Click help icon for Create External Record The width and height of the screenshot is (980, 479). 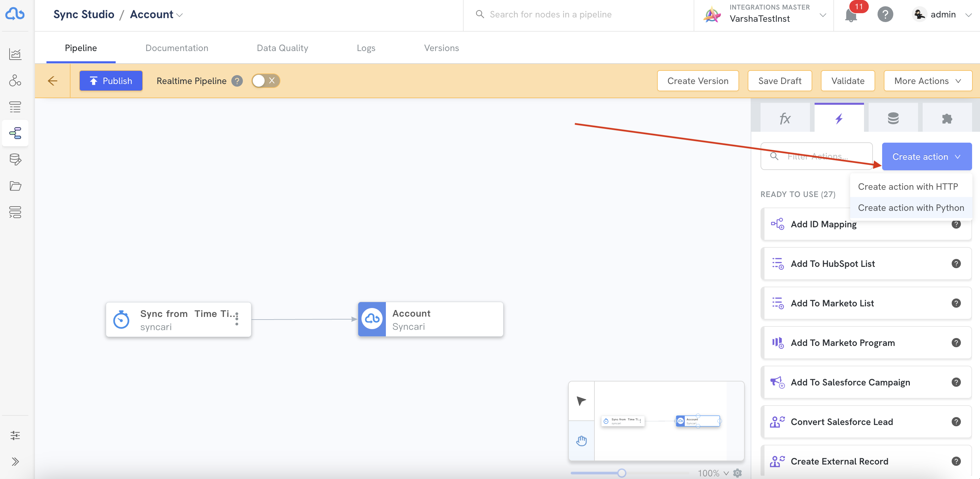point(956,462)
